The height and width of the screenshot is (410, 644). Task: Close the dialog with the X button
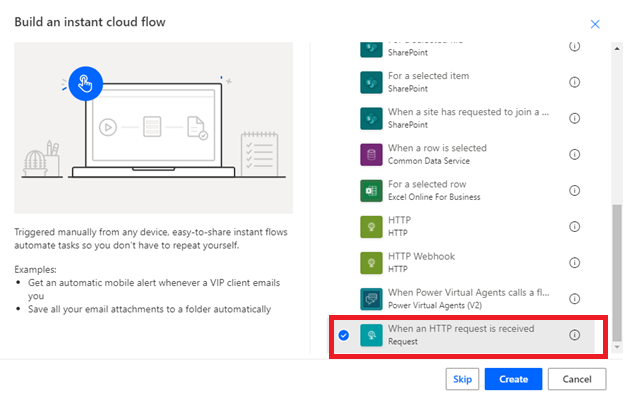click(x=595, y=24)
